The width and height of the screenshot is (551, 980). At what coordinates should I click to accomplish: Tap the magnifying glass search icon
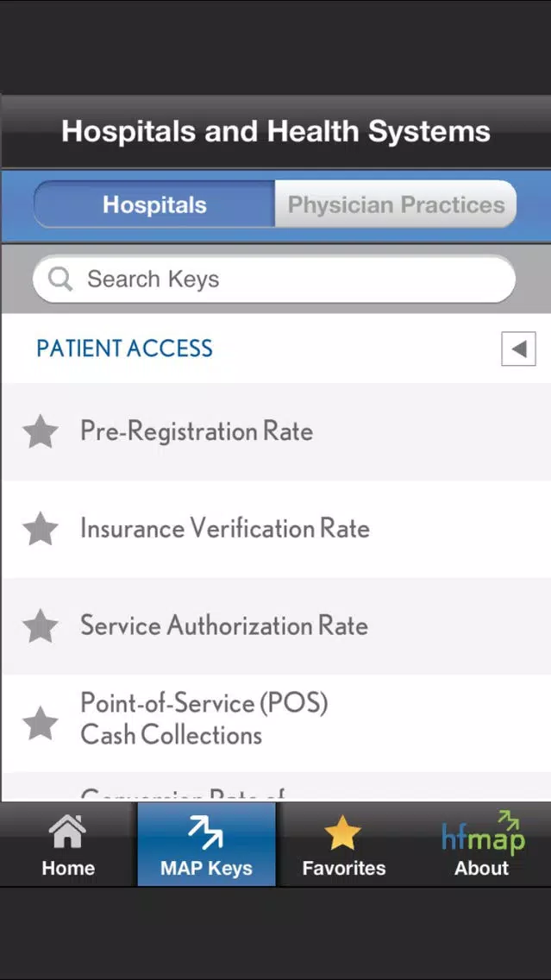click(x=60, y=280)
